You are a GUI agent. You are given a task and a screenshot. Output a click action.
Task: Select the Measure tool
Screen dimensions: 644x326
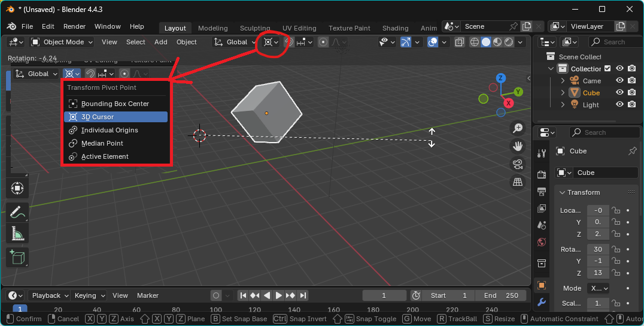[x=17, y=234]
